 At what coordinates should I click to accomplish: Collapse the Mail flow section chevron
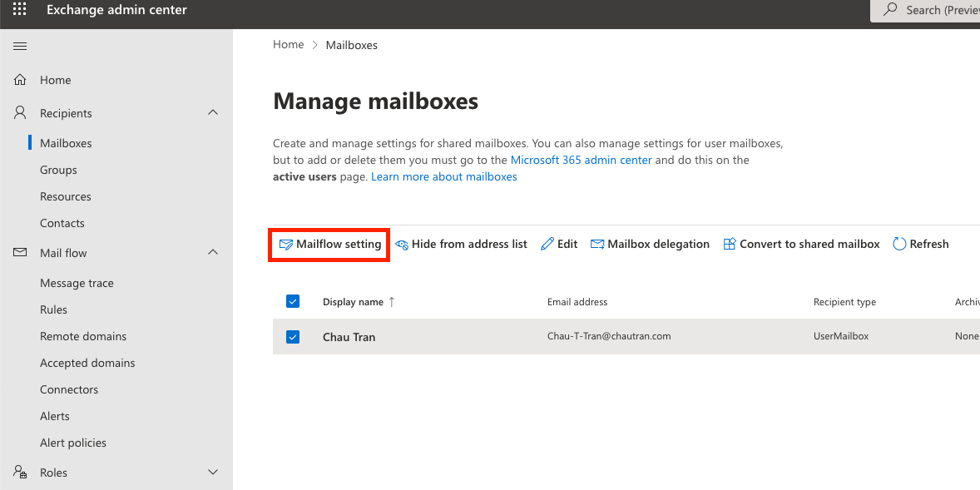pos(212,253)
